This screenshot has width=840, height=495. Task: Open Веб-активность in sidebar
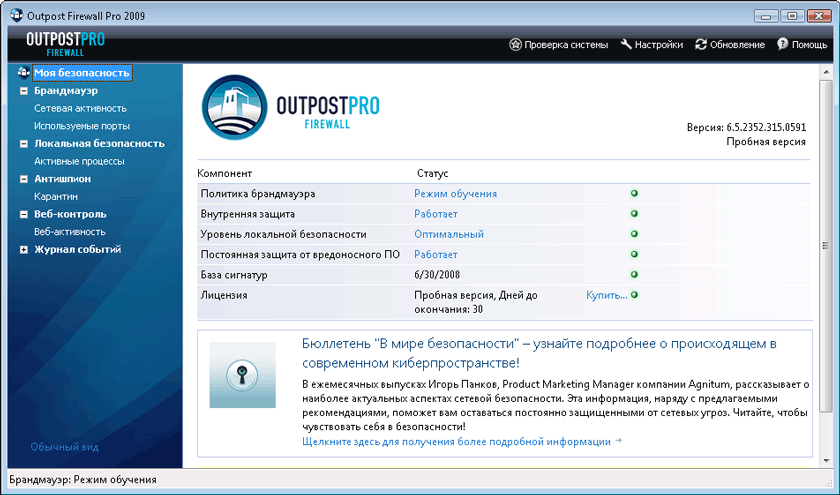(70, 232)
